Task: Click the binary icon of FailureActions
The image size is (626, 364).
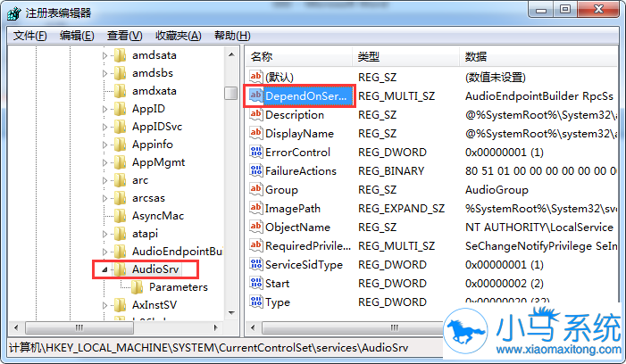Action: [x=256, y=170]
